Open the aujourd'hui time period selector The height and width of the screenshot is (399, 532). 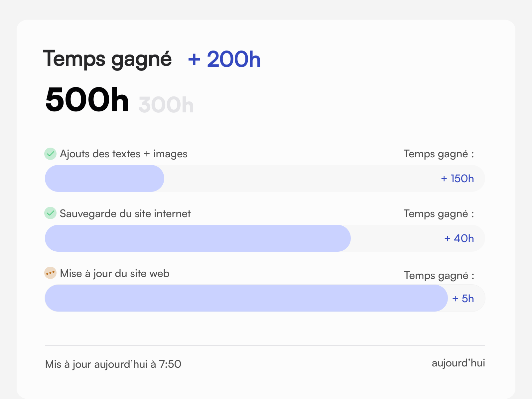coord(459,363)
